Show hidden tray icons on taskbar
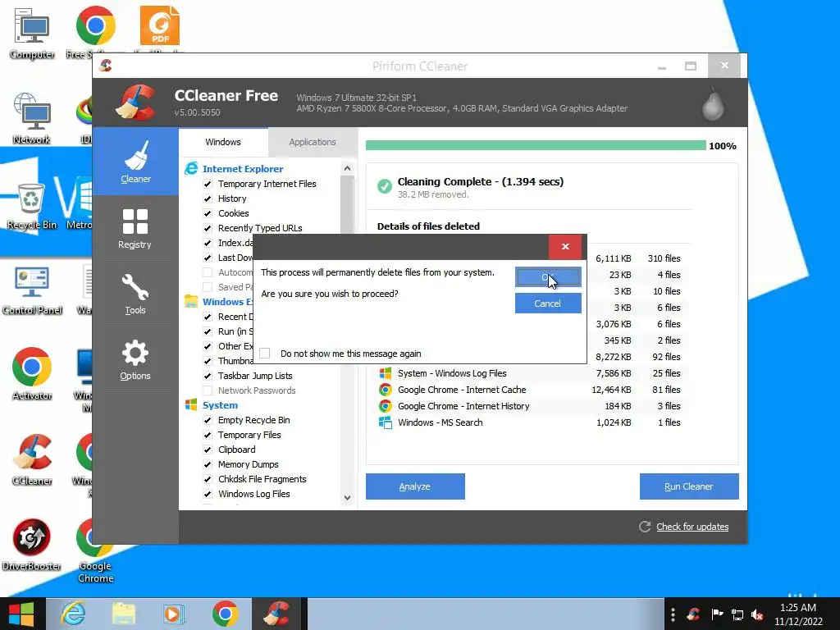The width and height of the screenshot is (840, 630). pyautogui.click(x=673, y=614)
